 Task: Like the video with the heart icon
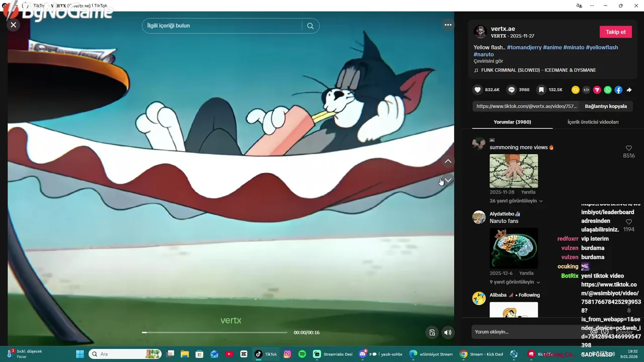coord(477,90)
